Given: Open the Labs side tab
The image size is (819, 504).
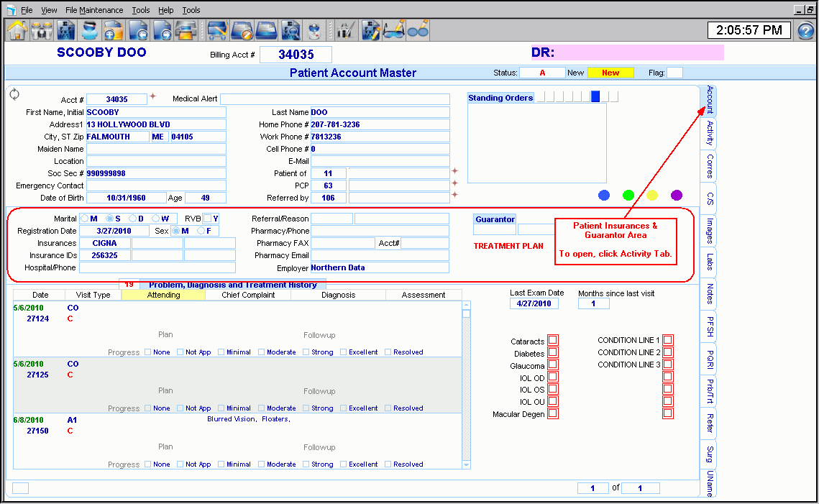Looking at the screenshot, I should (710, 262).
